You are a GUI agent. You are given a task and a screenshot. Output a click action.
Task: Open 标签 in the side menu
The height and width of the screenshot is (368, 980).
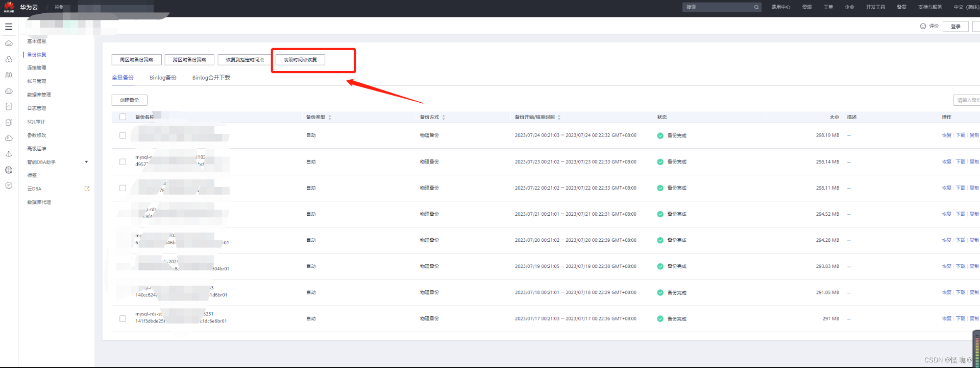pos(32,175)
